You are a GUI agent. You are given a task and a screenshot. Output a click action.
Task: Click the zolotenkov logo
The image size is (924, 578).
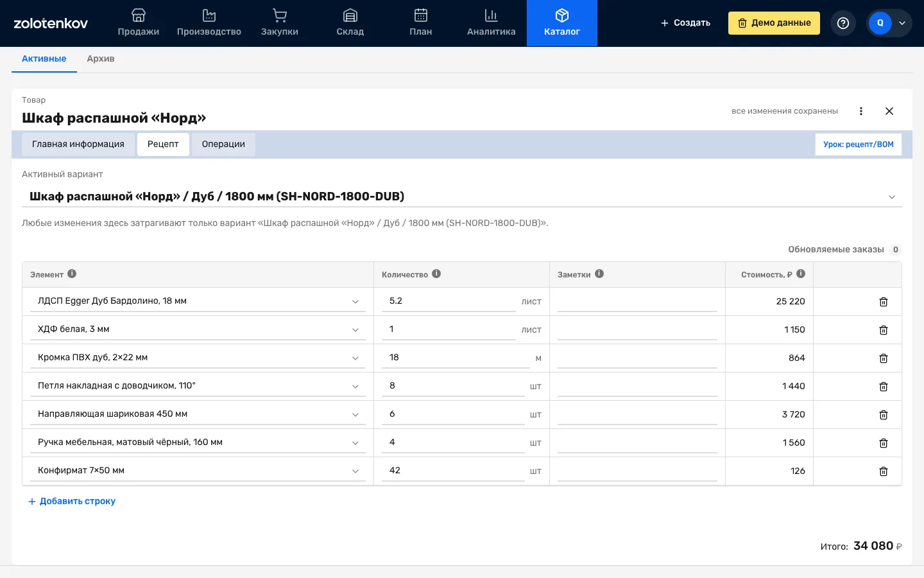[x=51, y=23]
